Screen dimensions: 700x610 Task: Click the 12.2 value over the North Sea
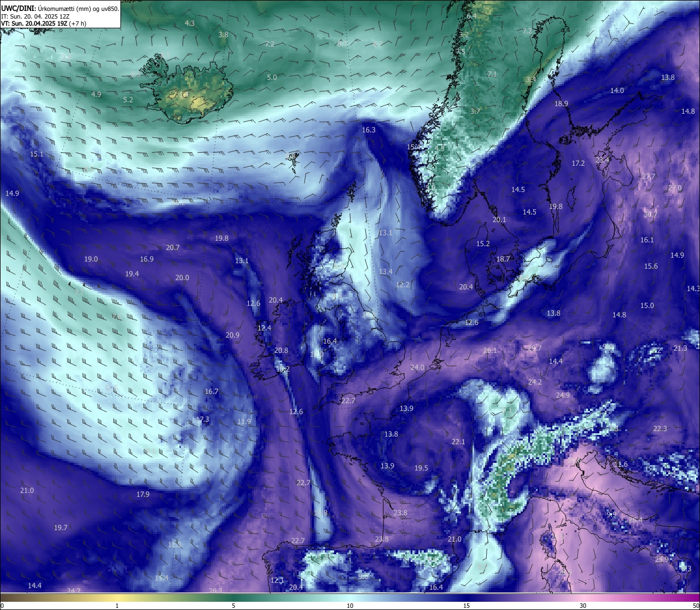pyautogui.click(x=402, y=285)
